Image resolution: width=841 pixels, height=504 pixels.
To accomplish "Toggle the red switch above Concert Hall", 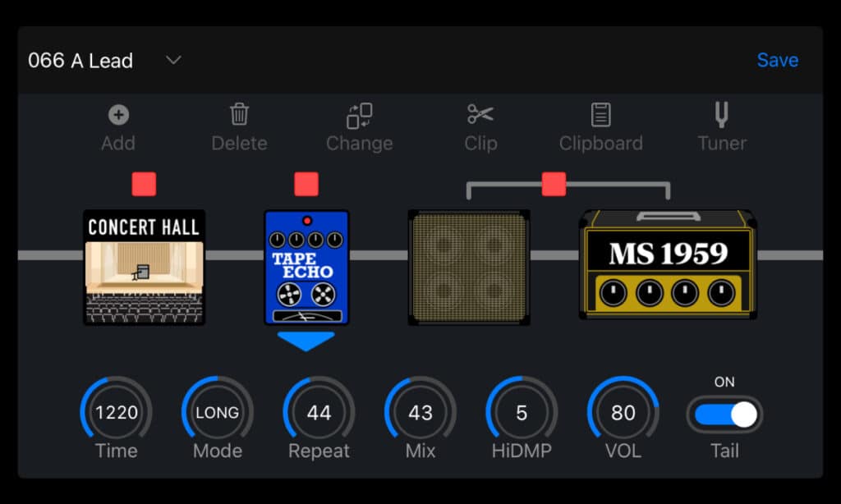I will [145, 184].
